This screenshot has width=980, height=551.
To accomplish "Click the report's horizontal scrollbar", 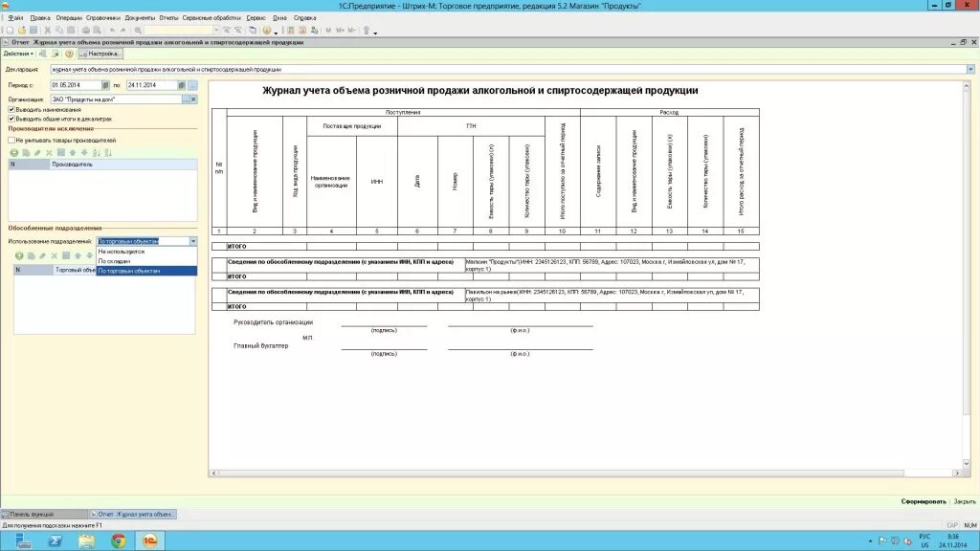I will point(561,473).
